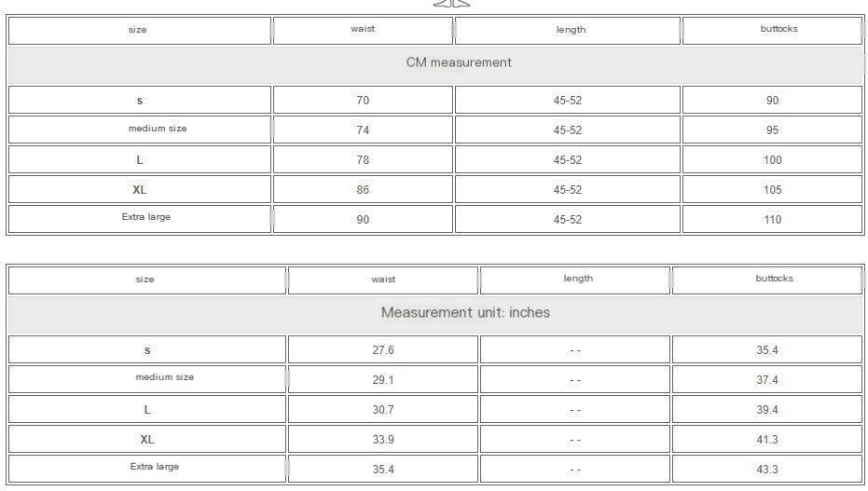868x491 pixels.
Task: Select waist value 86 for size XL
Action: [x=363, y=190]
